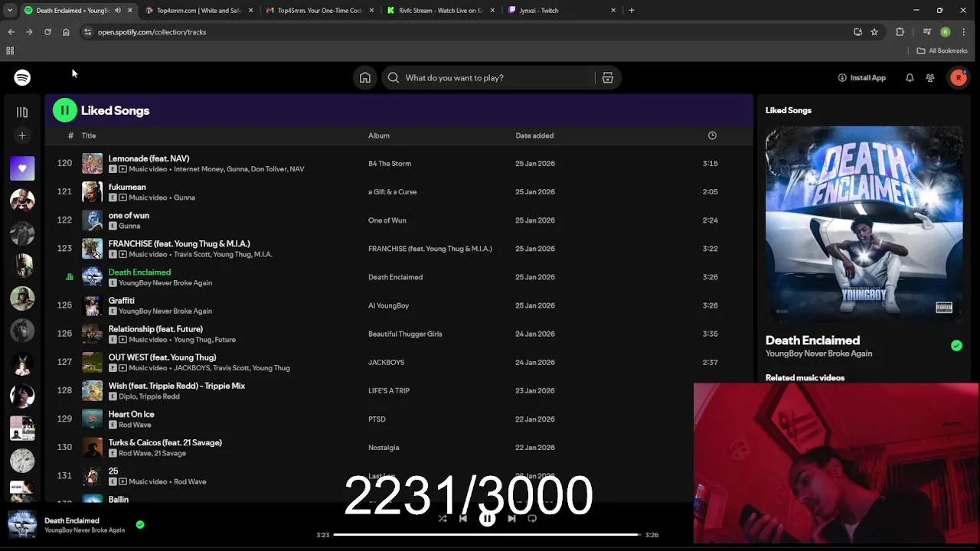
Task: Open the tab search dropdown arrow
Action: (10, 11)
